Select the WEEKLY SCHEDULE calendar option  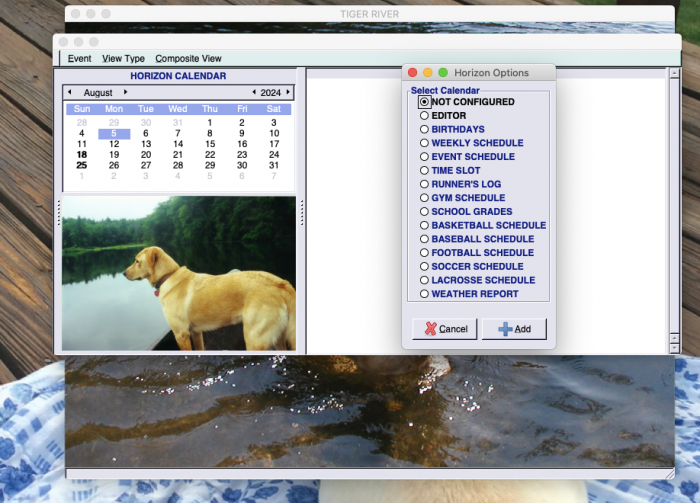pyautogui.click(x=425, y=143)
